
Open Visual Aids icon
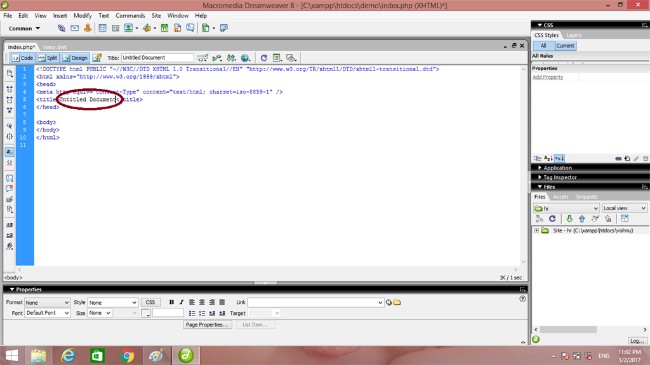291,58
